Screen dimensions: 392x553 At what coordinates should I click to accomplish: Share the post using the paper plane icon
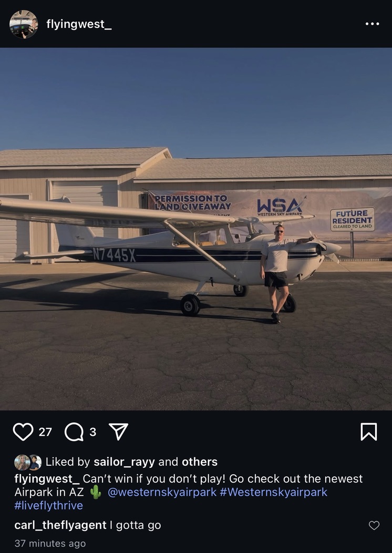tap(118, 432)
